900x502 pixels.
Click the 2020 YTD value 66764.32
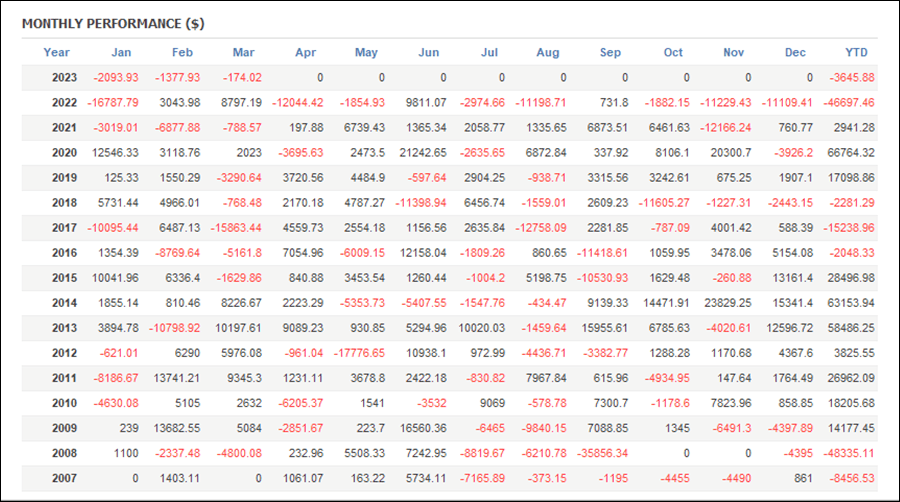(x=851, y=153)
